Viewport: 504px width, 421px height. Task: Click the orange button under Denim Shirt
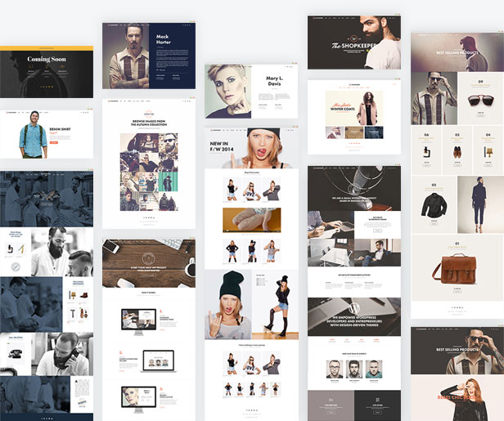(54, 142)
